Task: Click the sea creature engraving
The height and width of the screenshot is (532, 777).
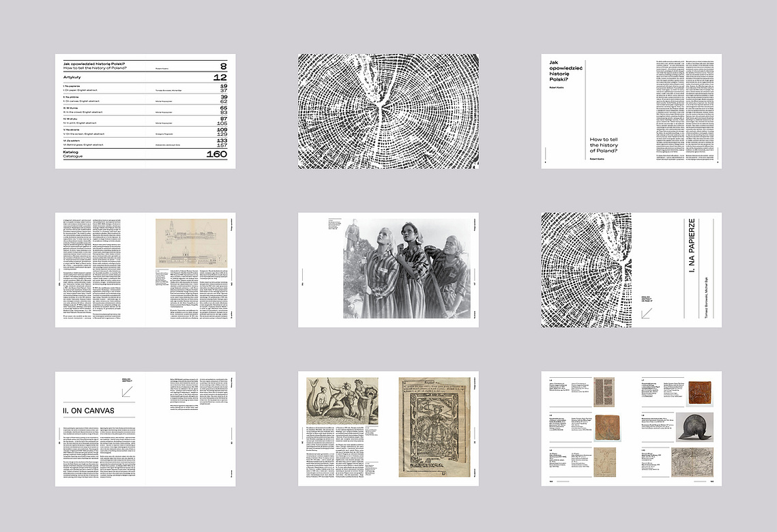Action: pos(342,401)
